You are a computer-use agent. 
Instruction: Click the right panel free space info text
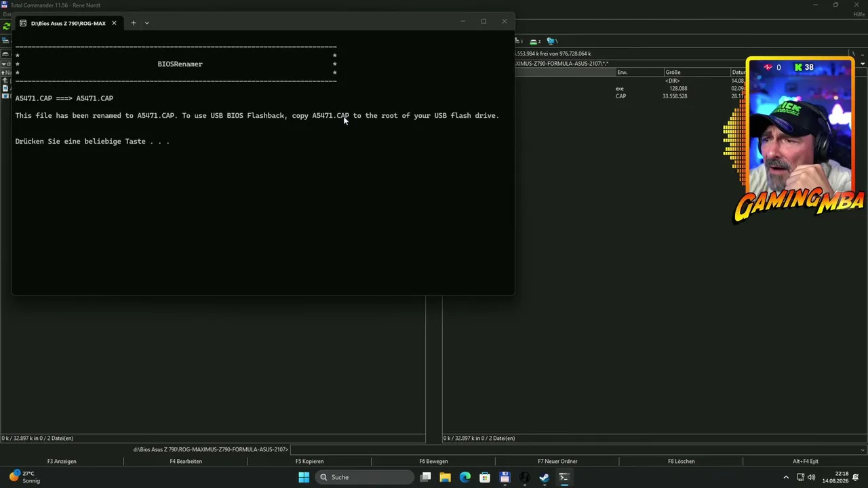tap(553, 54)
